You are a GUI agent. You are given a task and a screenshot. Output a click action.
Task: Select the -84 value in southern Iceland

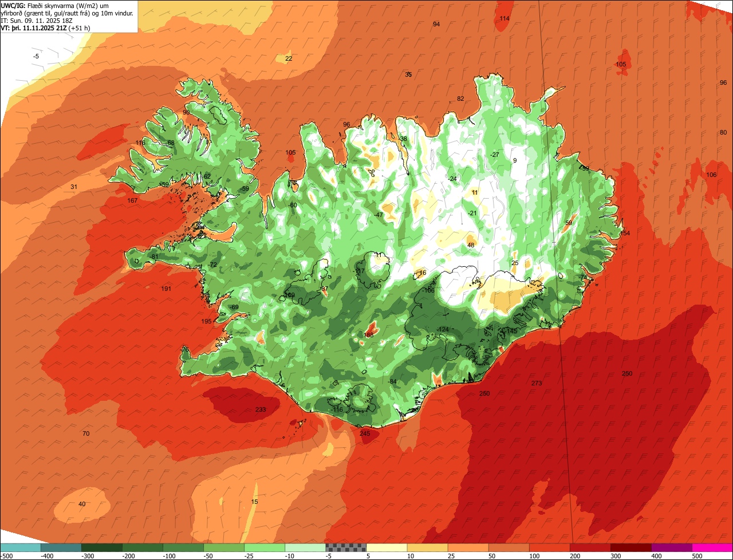coord(392,381)
